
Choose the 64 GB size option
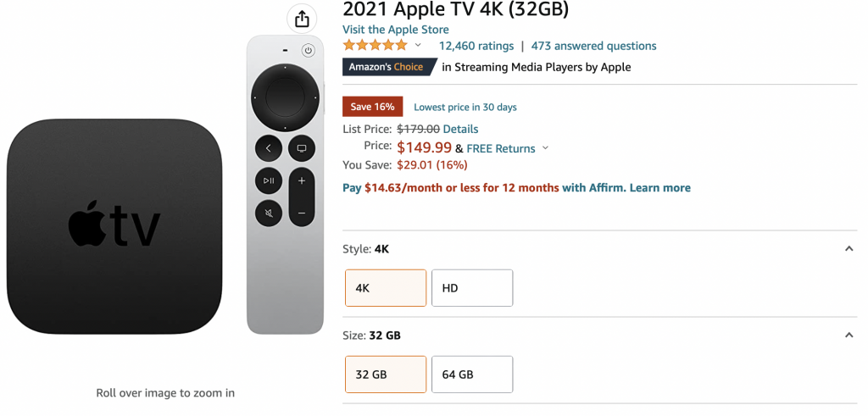click(472, 374)
